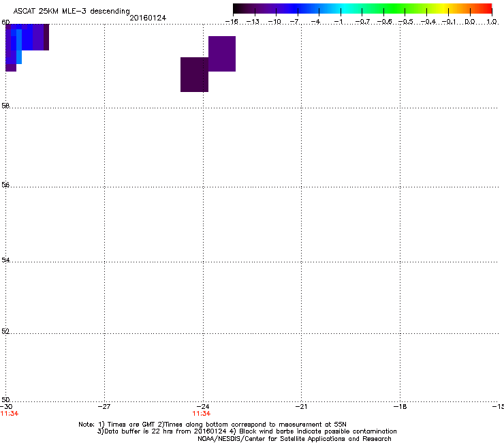This screenshot has height=443, width=504.
Task: Click the -16 label on the color bar
Action: point(232,22)
